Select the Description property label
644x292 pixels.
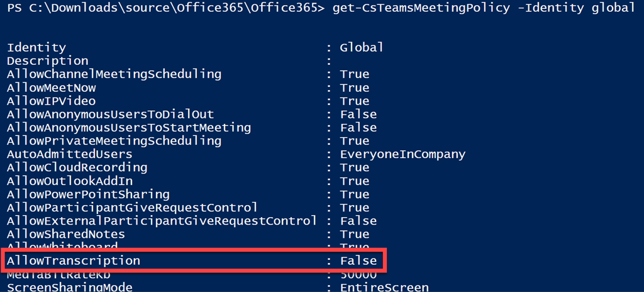coord(47,61)
